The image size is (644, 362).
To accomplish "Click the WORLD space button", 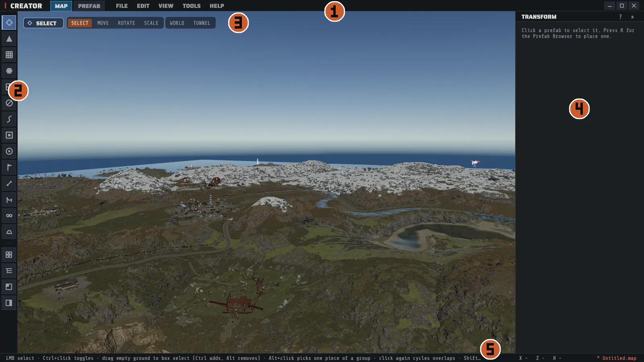I will tap(177, 23).
